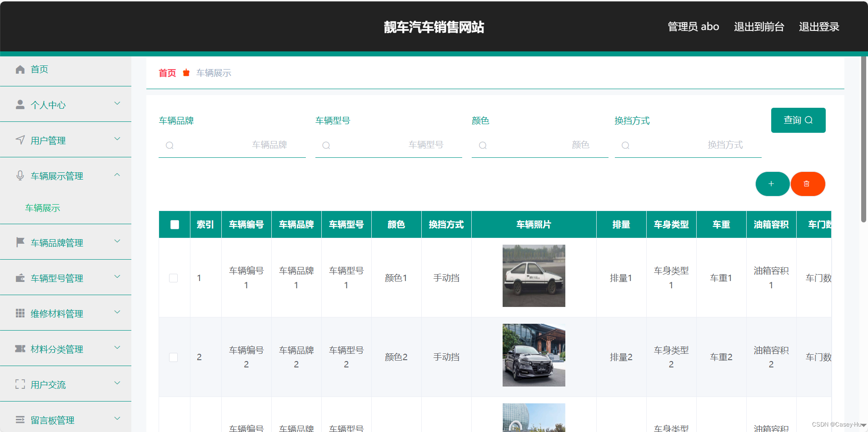Click the orange trash delete button
The width and height of the screenshot is (868, 432).
[808, 184]
